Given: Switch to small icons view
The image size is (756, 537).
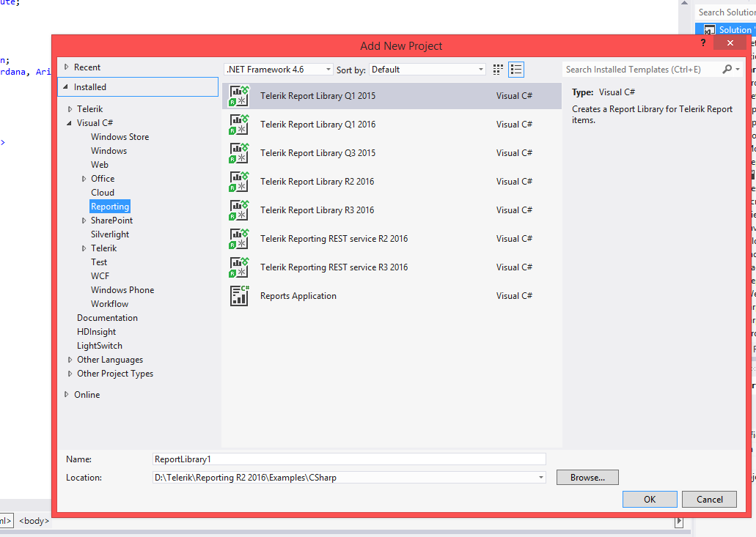Looking at the screenshot, I should click(498, 70).
